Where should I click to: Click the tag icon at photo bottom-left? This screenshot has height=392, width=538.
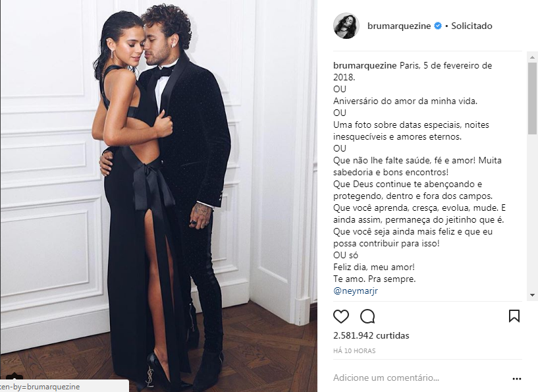point(14,376)
